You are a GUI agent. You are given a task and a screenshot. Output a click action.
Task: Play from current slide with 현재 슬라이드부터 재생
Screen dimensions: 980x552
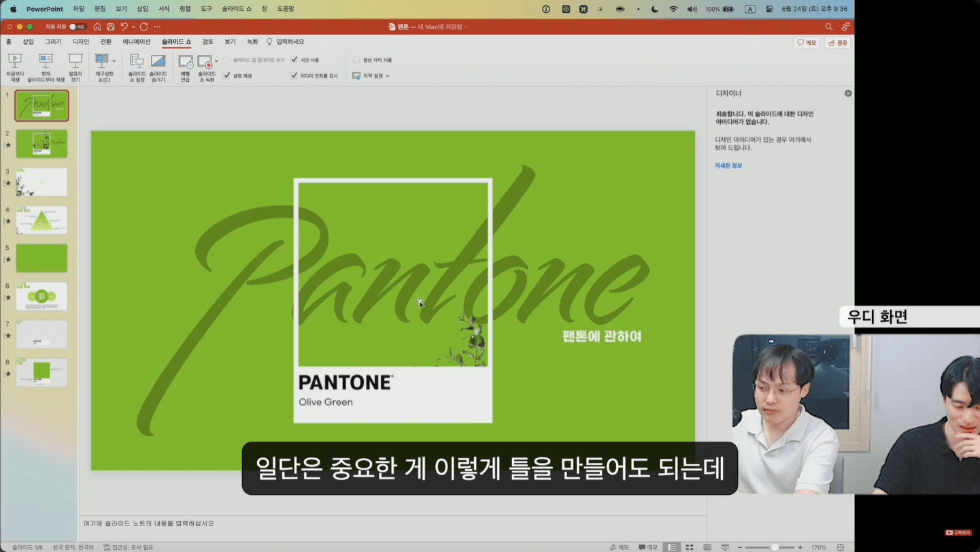tap(46, 67)
